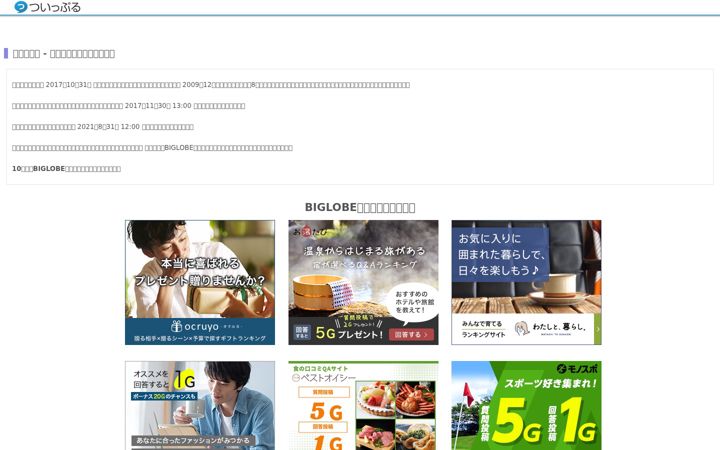Click the BIGLOBE section heading above banners

click(360, 208)
